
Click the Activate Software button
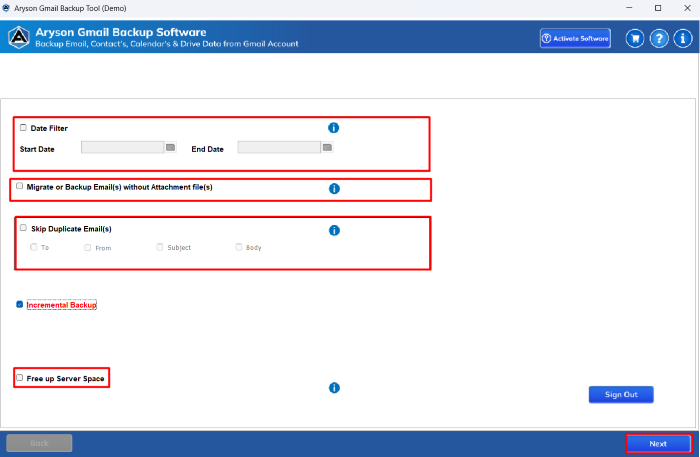coord(575,38)
